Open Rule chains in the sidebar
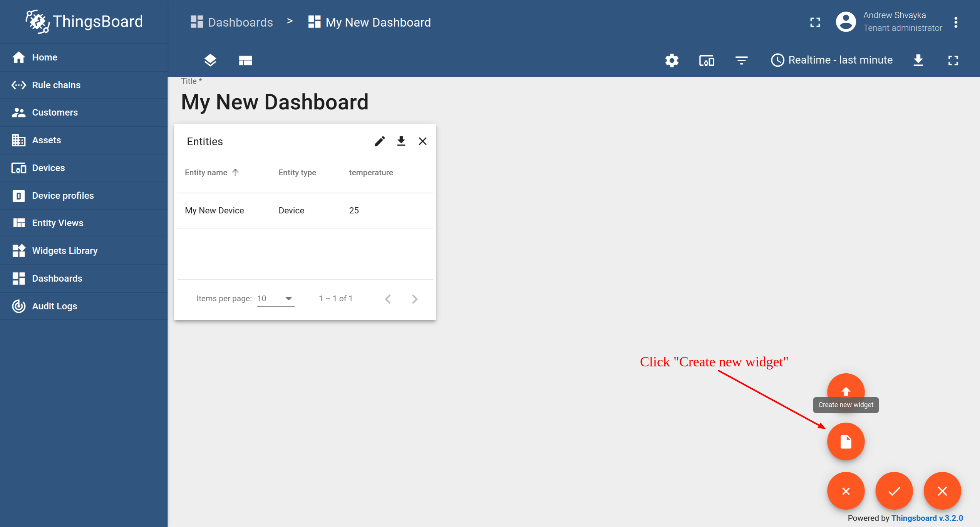Viewport: 980px width, 527px height. pos(84,85)
